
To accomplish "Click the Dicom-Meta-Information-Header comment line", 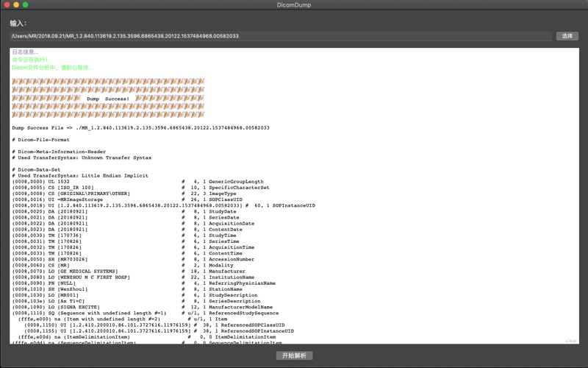I will [x=59, y=152].
